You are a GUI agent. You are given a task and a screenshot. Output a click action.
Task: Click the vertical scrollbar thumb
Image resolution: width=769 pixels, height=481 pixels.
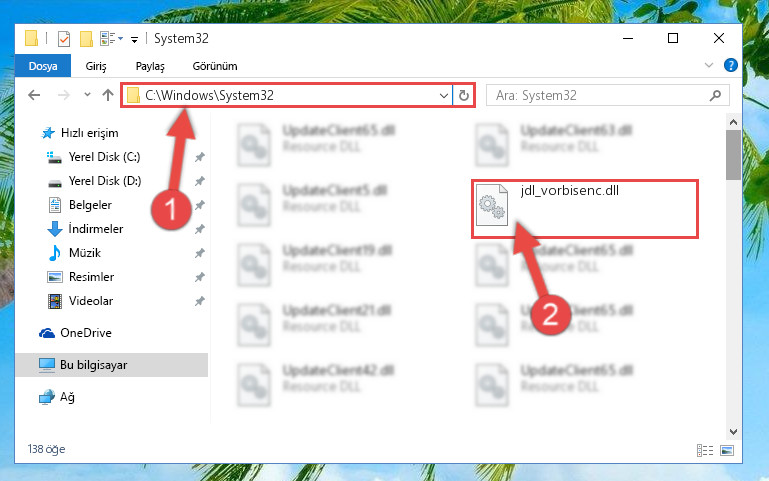(x=733, y=155)
